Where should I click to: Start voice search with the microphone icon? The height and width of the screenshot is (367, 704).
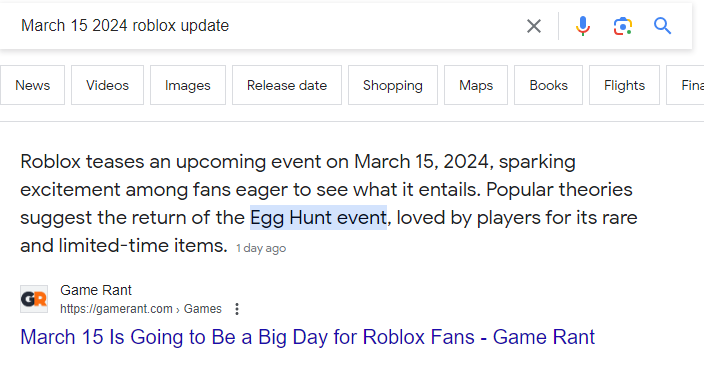(x=583, y=26)
